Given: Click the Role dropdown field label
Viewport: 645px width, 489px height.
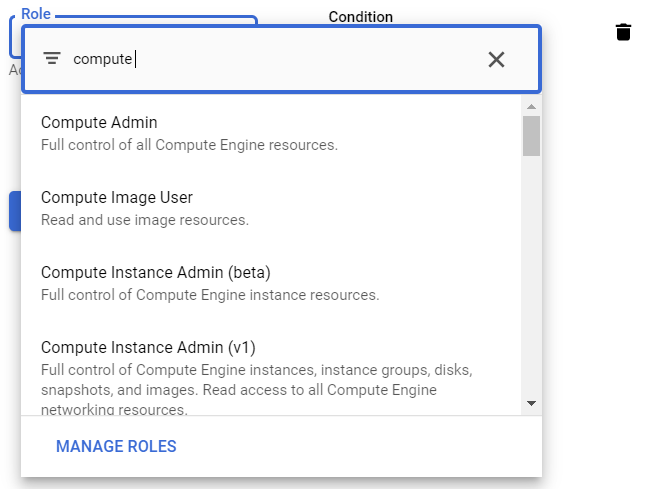Looking at the screenshot, I should [x=36, y=15].
